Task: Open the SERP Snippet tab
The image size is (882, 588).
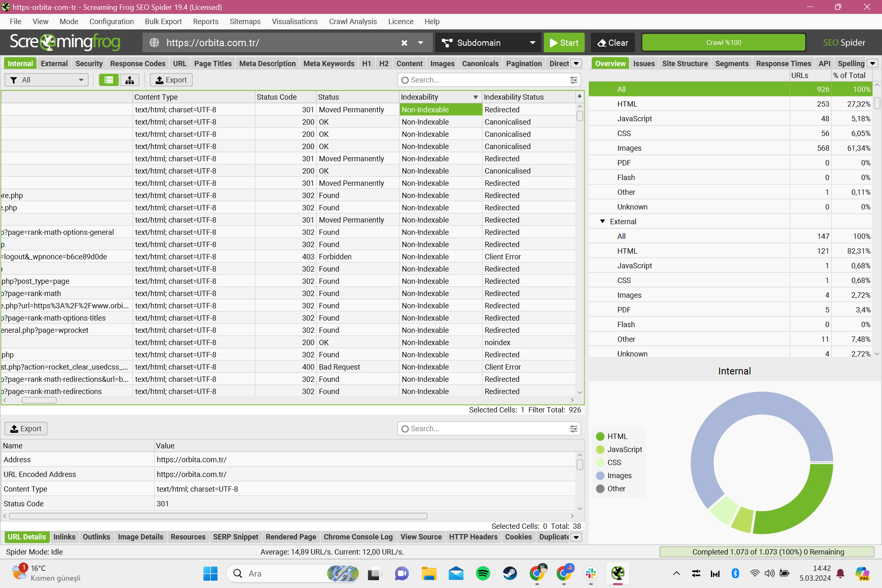Action: (236, 537)
